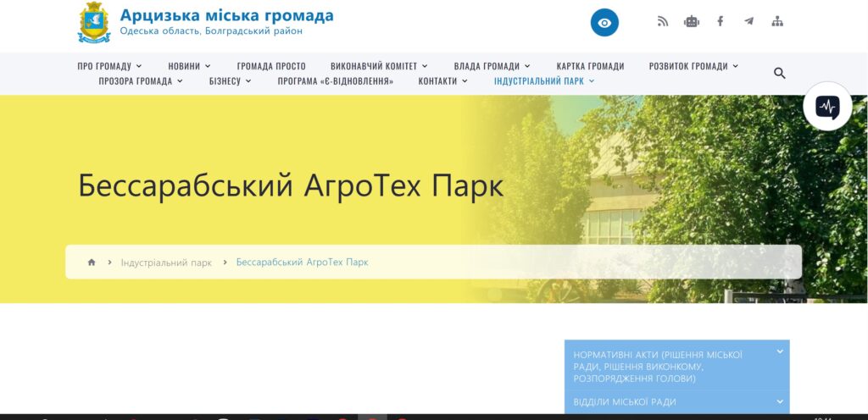Open the Картка громади menu item
The height and width of the screenshot is (420, 868).
(590, 66)
